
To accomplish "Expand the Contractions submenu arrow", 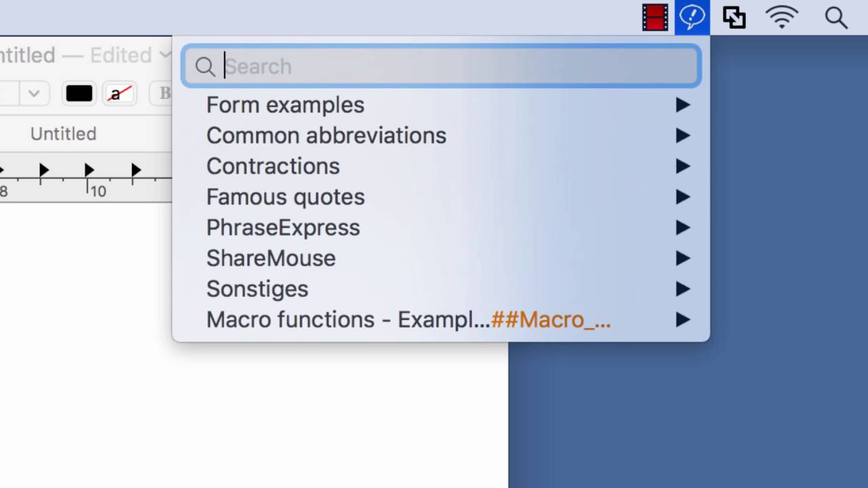I will [682, 167].
